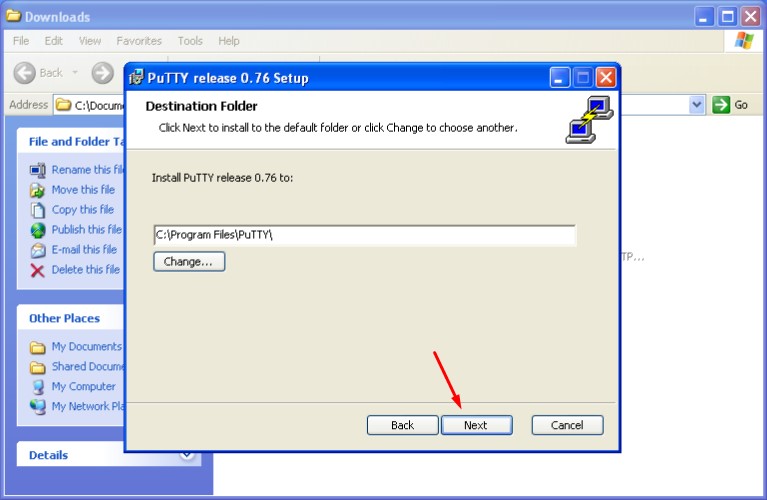The width and height of the screenshot is (767, 500).
Task: Click the Rename this file icon
Action: 38,170
